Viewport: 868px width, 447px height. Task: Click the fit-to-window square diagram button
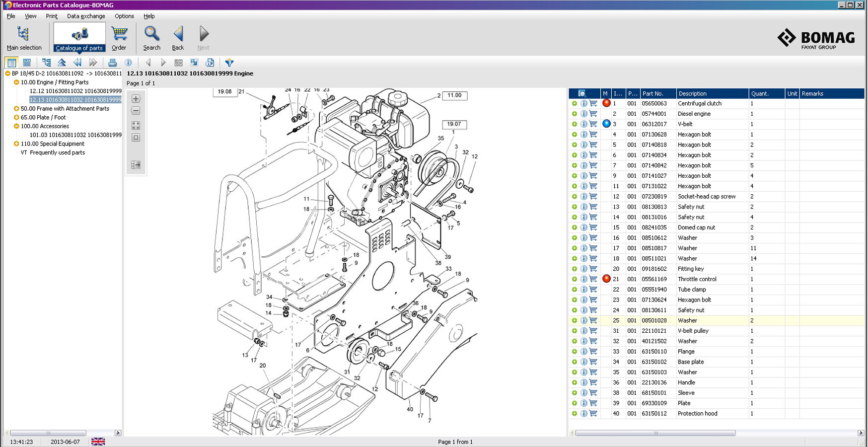[136, 138]
